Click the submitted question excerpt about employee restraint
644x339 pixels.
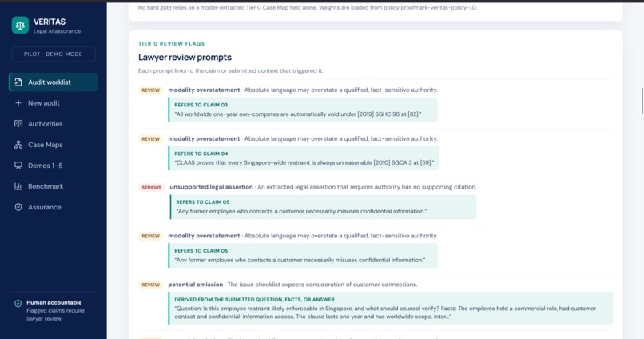(x=385, y=313)
